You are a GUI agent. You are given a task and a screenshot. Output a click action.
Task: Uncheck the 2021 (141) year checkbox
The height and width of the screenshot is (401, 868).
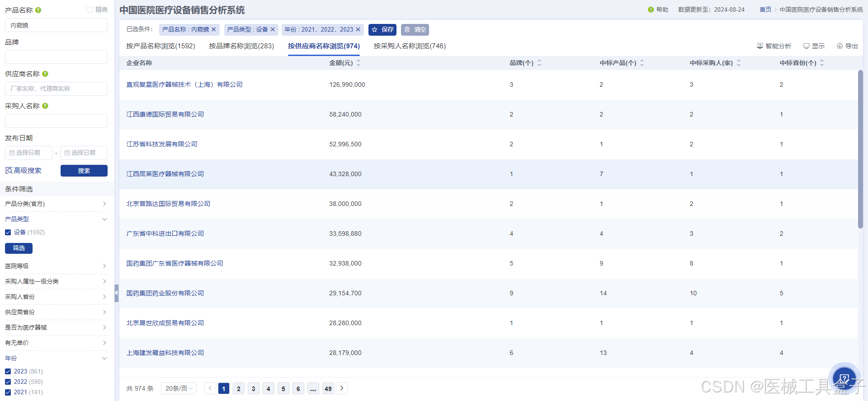[8, 392]
